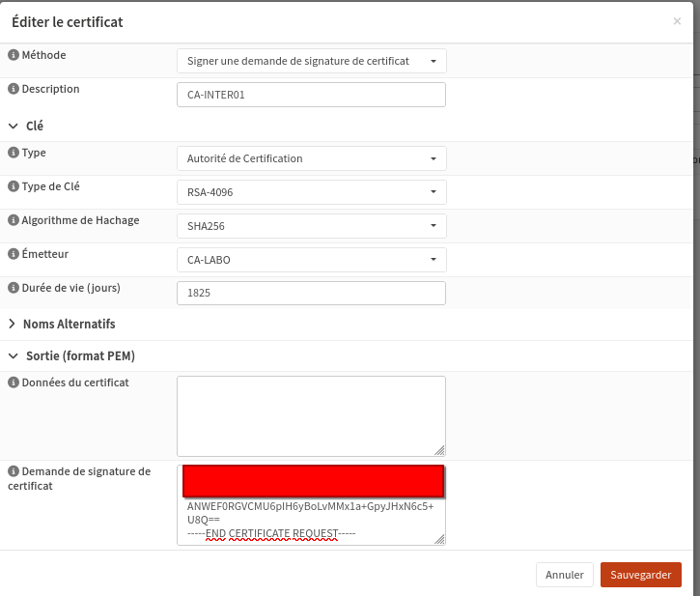
Task: Click info icon beside Durée de vie
Action: (14, 289)
